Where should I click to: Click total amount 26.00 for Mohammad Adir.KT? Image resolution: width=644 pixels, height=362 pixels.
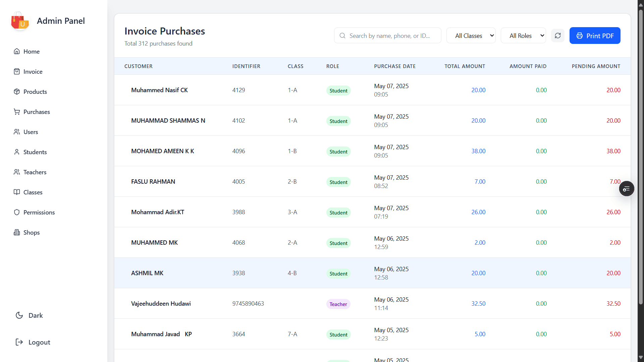[x=478, y=212]
